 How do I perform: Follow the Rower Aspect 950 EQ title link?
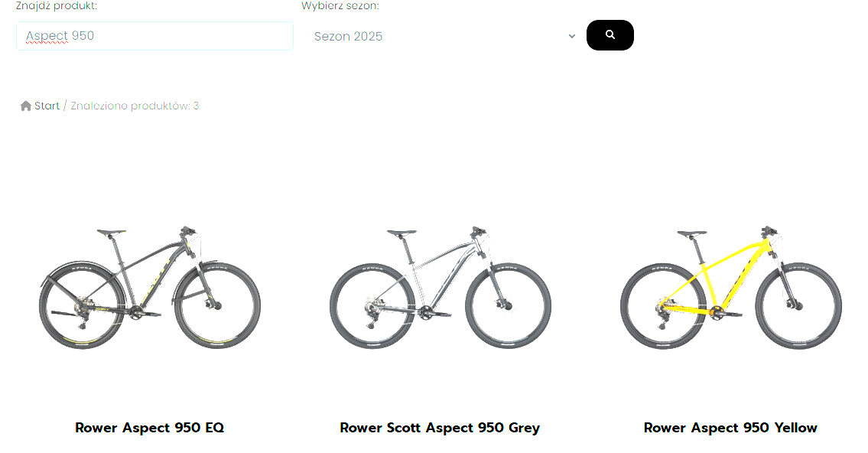(149, 428)
